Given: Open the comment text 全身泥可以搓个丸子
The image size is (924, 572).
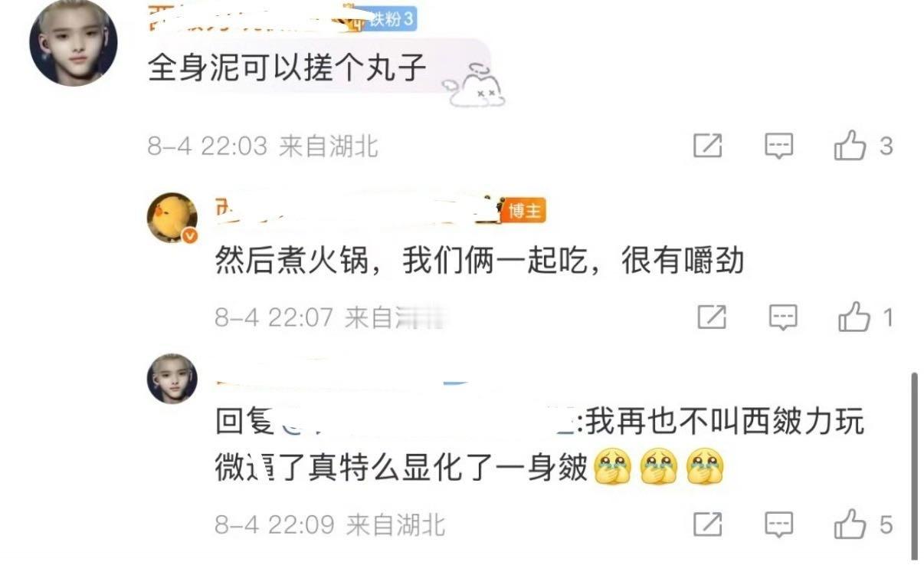Looking at the screenshot, I should (287, 67).
